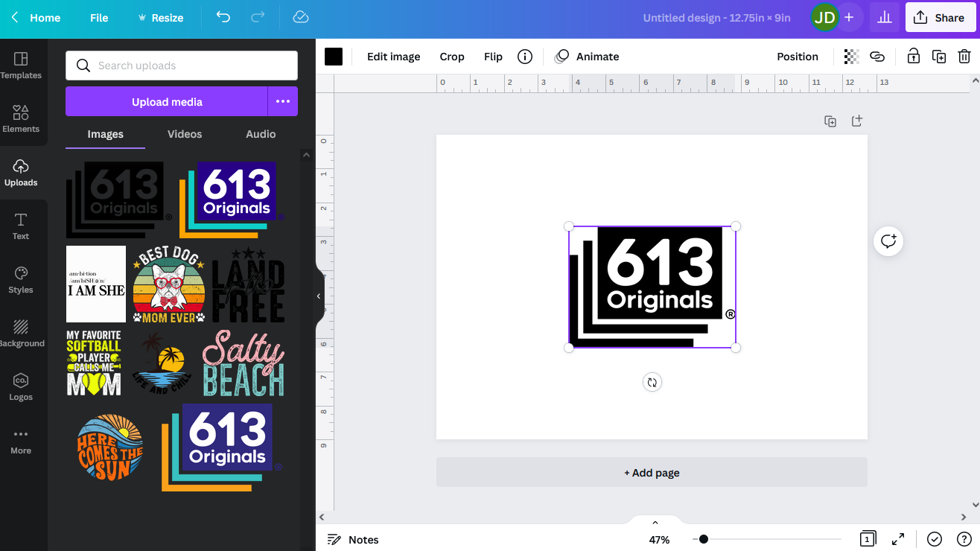
Task: Toggle the Notes panel
Action: click(353, 539)
